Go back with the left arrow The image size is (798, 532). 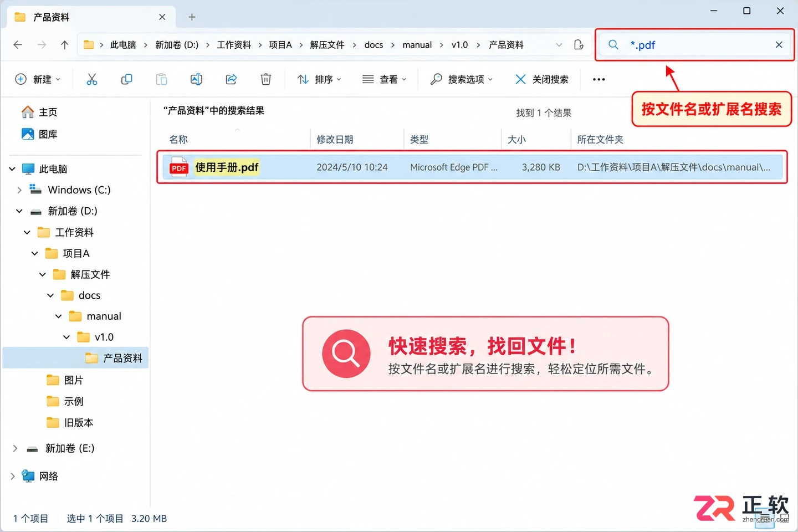(x=18, y=45)
